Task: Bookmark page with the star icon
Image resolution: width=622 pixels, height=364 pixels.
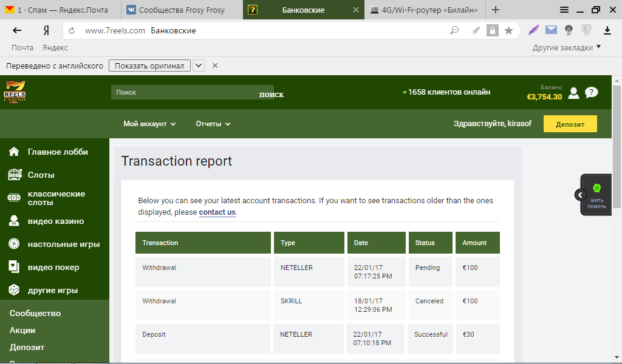Action: [508, 30]
